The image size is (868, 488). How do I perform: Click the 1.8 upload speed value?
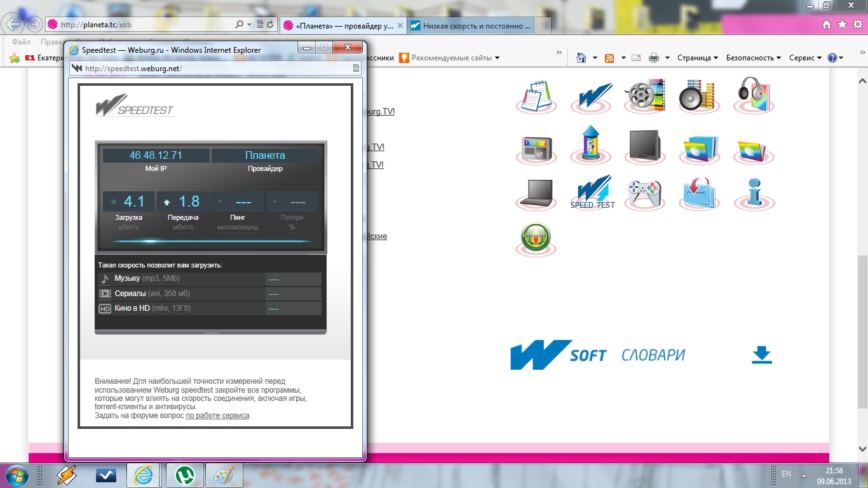click(x=189, y=201)
